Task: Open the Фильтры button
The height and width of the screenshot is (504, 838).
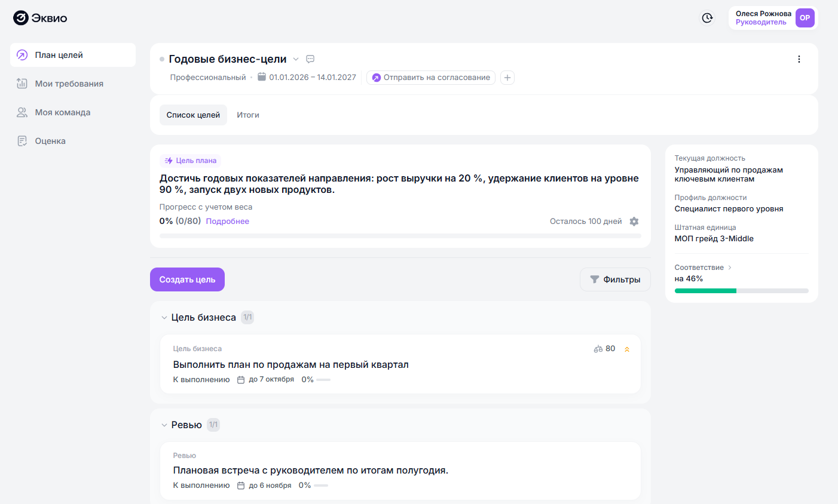Action: [x=615, y=279]
